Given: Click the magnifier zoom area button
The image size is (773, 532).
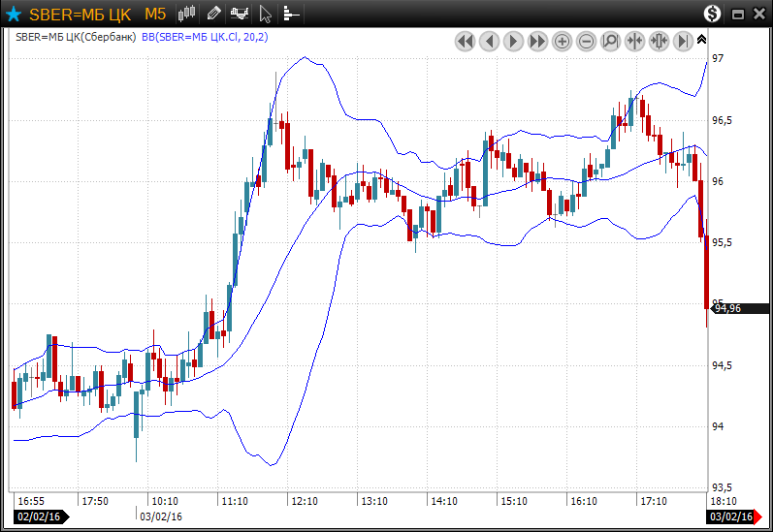Looking at the screenshot, I should coord(610,41).
